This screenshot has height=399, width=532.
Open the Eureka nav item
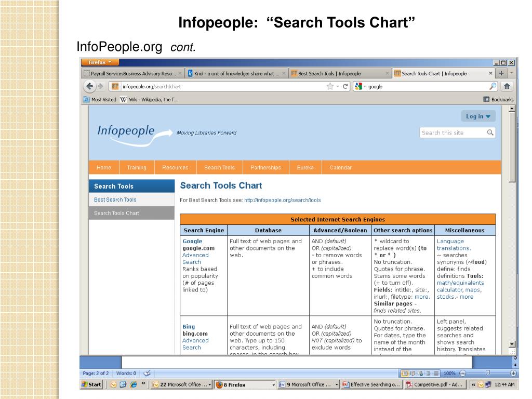point(305,167)
